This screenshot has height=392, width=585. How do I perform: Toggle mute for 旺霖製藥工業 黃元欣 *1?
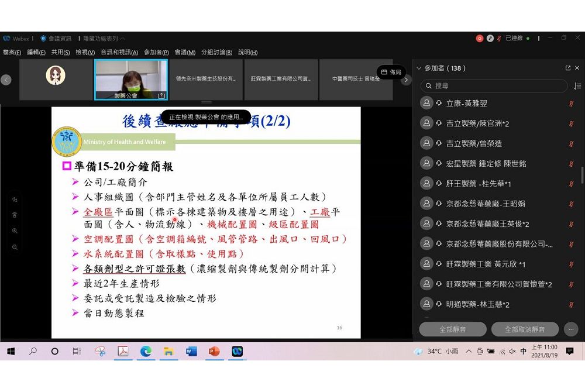(x=571, y=264)
